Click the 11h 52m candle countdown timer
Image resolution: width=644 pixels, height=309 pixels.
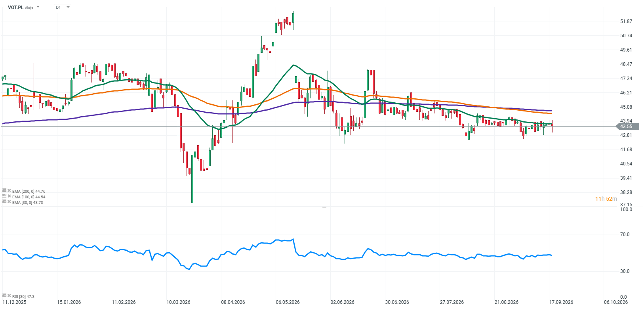(x=606, y=199)
